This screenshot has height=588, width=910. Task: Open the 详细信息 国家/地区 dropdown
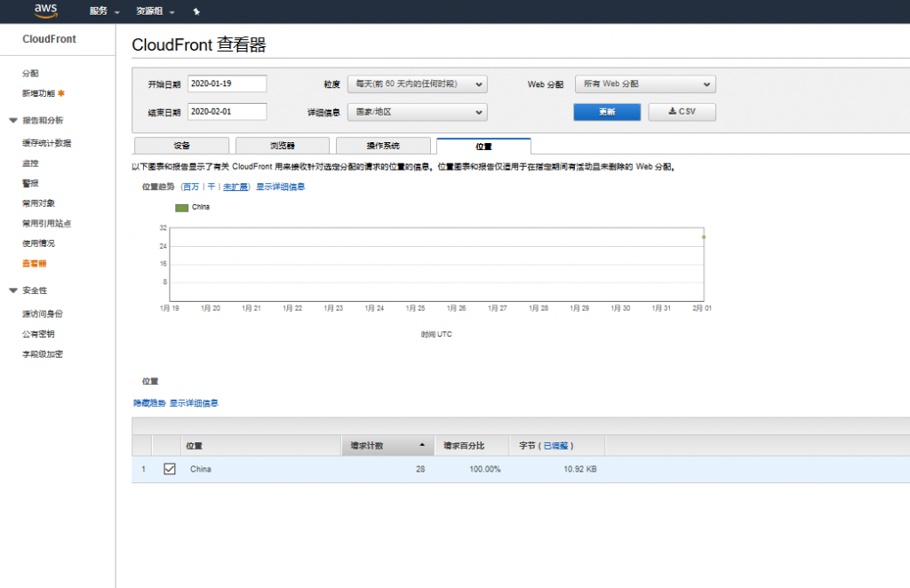[418, 112]
